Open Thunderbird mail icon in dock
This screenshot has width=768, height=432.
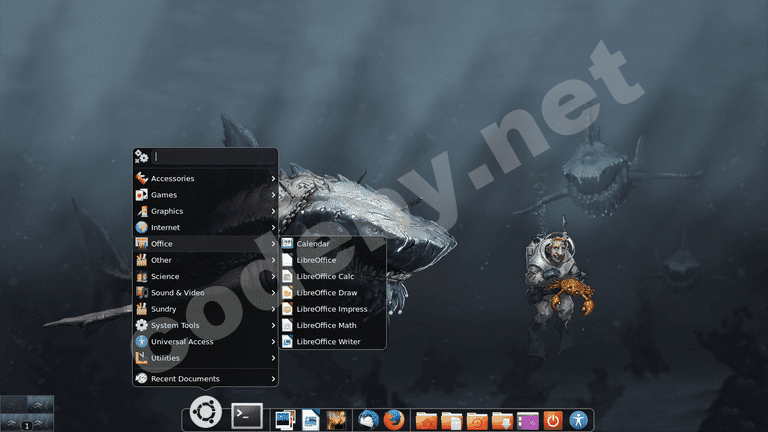tap(368, 420)
